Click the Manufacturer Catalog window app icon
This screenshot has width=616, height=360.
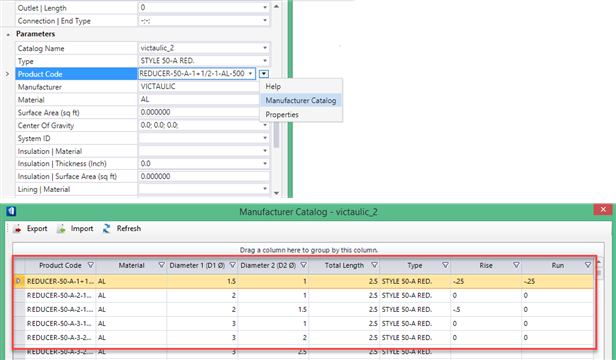11,211
